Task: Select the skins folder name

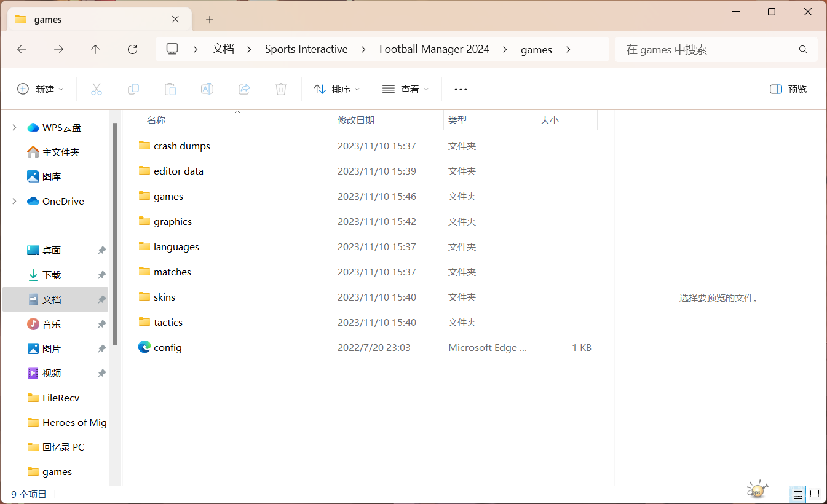Action: tap(164, 297)
